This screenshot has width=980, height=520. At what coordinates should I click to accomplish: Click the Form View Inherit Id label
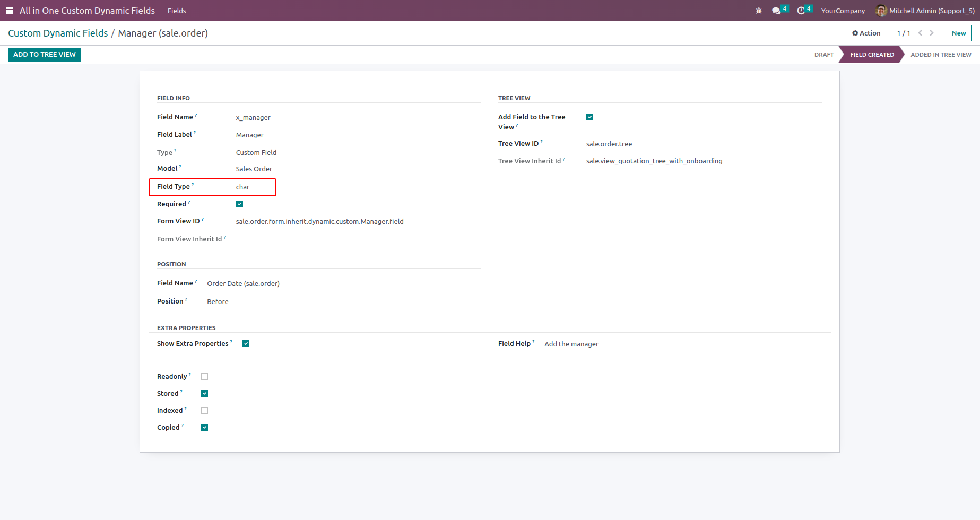189,239
